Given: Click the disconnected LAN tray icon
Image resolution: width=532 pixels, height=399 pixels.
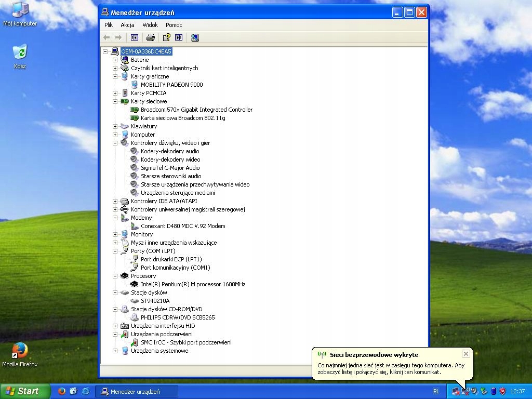Looking at the screenshot, I should click(456, 392).
